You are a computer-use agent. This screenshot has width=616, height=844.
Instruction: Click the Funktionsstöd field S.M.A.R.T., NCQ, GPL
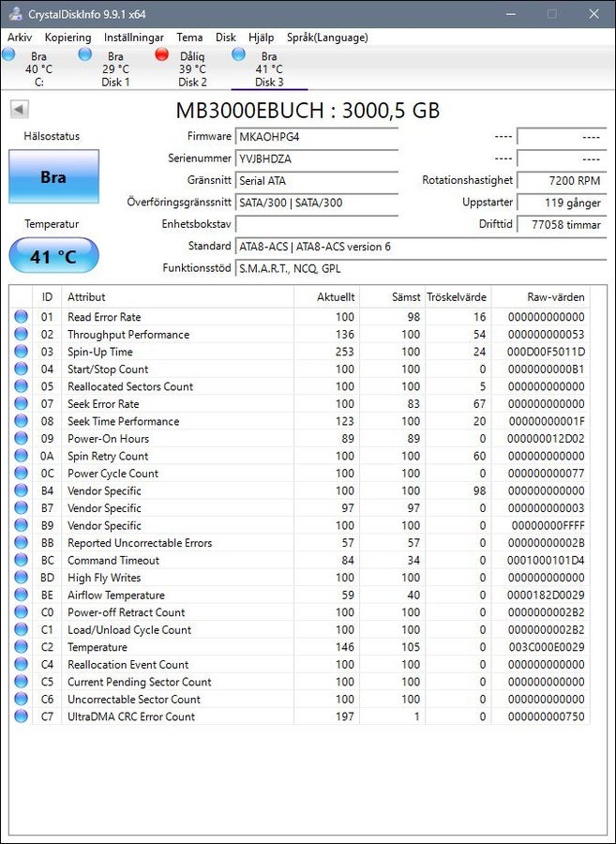[x=421, y=268]
